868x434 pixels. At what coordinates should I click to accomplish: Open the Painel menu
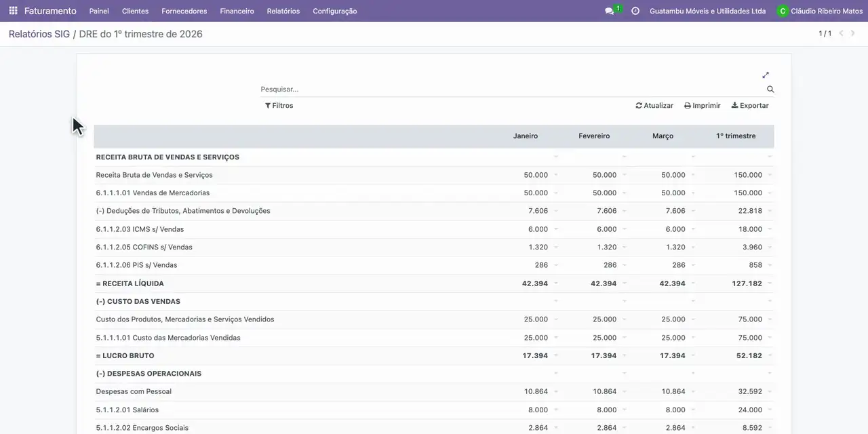[99, 11]
